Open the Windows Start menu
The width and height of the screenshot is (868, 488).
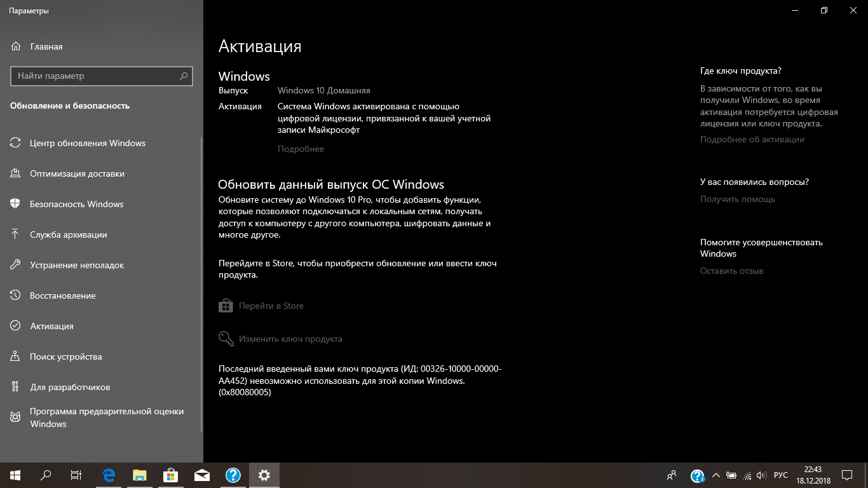[15, 475]
